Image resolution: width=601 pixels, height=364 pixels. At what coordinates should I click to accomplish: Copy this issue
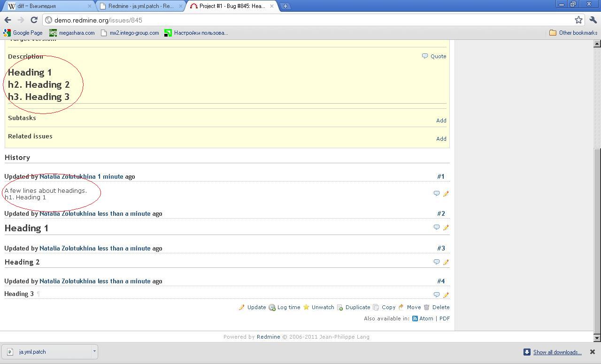tap(388, 307)
